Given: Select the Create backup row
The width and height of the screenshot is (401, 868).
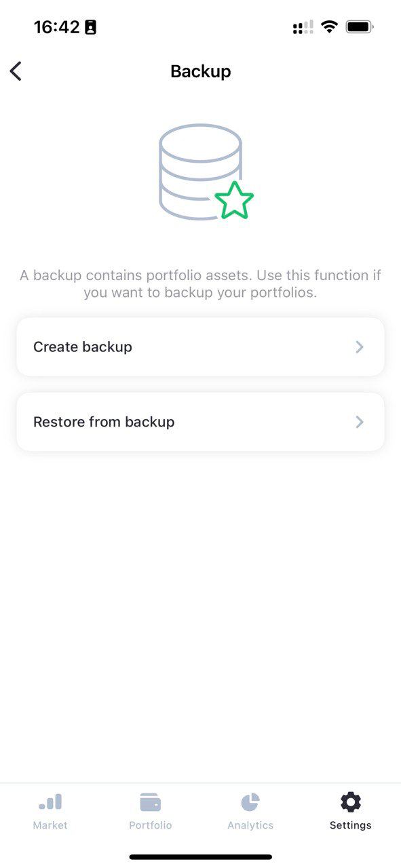Looking at the screenshot, I should [x=200, y=347].
